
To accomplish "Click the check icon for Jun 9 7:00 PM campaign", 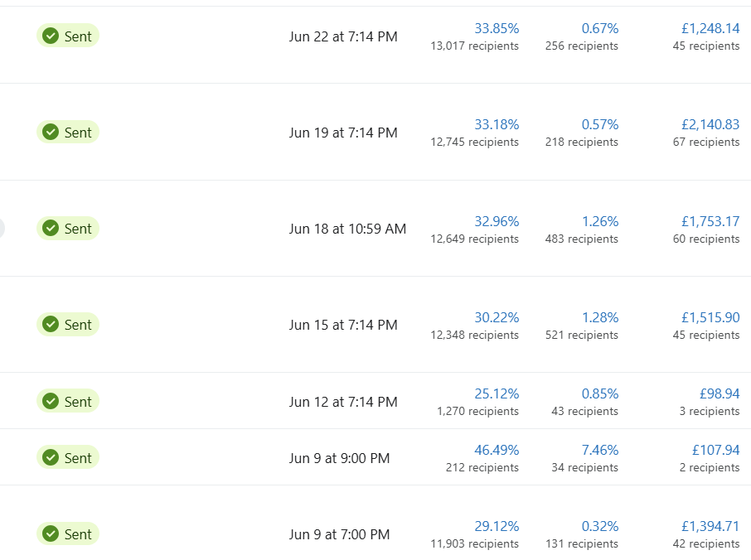I will click(51, 534).
